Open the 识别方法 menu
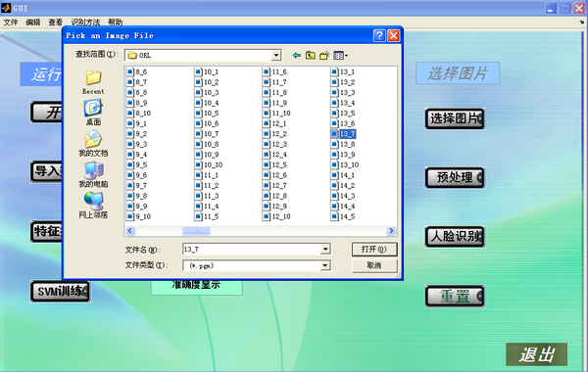 click(x=85, y=23)
